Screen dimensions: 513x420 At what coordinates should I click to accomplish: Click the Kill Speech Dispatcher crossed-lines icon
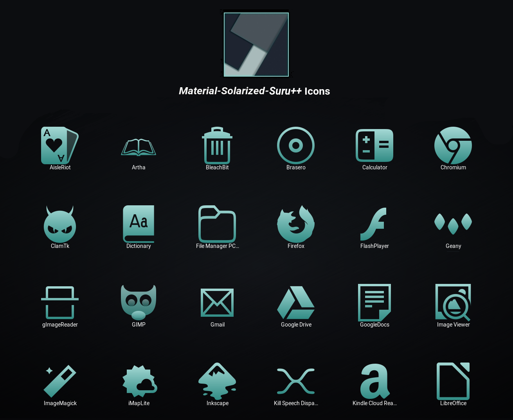tap(296, 381)
